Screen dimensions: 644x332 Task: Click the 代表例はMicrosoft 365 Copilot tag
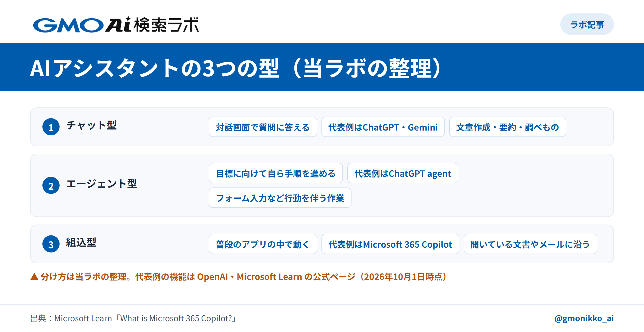[390, 244]
